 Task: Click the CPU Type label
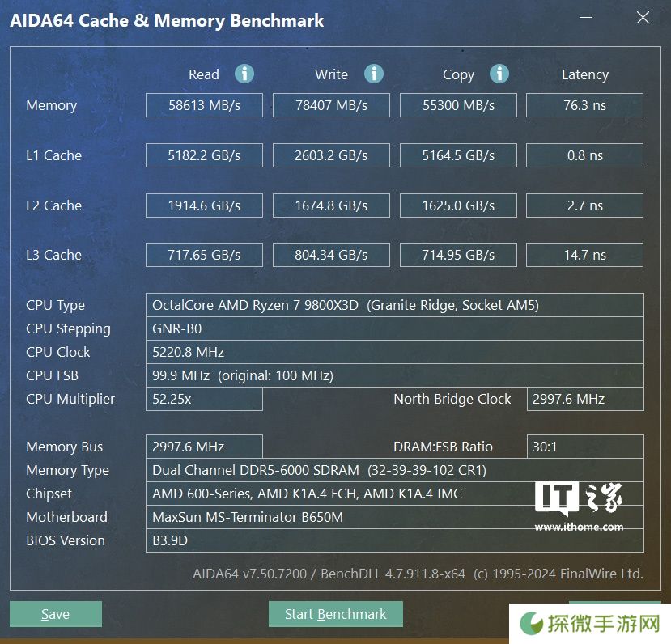[x=55, y=306]
